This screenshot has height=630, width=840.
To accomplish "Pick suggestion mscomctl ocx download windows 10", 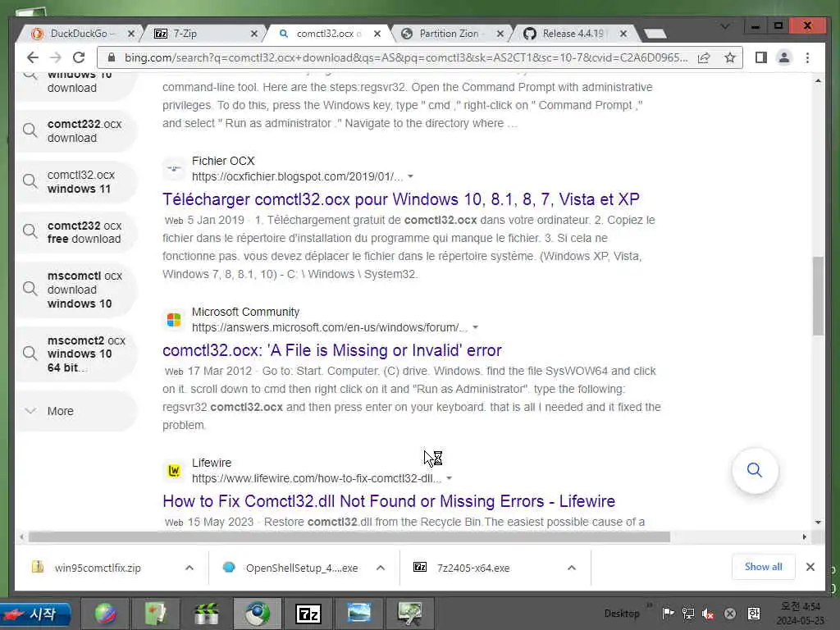I will [x=76, y=290].
